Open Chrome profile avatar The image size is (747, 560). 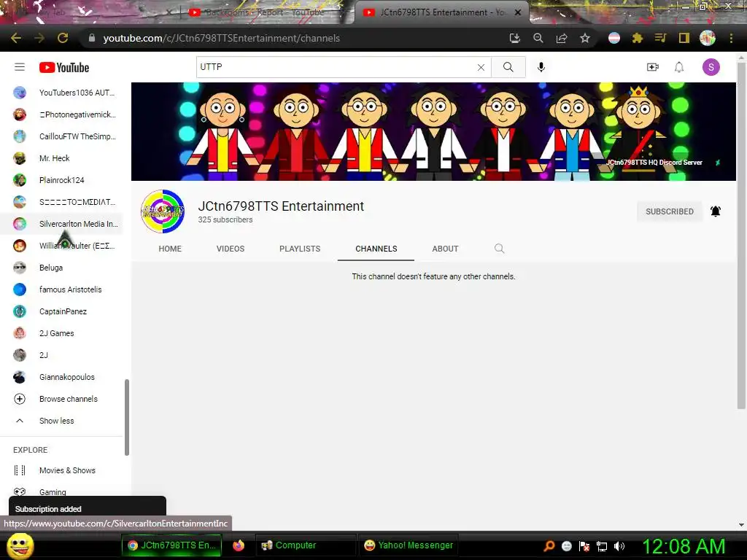pyautogui.click(x=708, y=38)
